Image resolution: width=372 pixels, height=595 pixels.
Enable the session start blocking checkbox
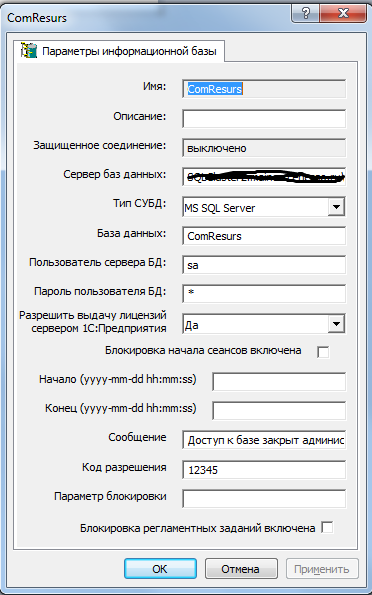323,352
